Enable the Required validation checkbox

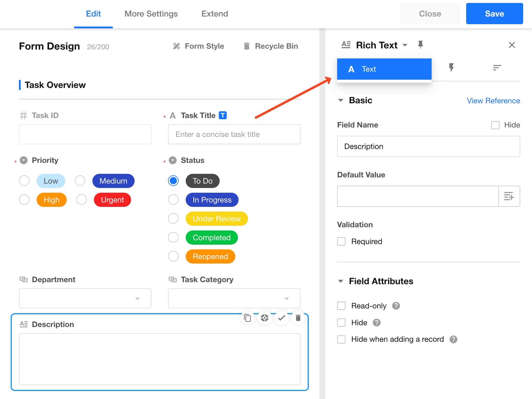(341, 241)
